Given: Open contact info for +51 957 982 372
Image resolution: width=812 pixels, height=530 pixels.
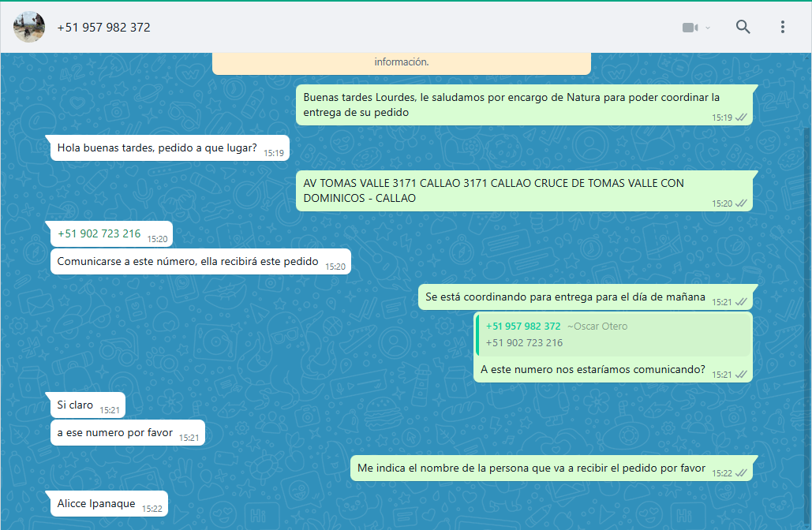Looking at the screenshot, I should (x=103, y=28).
